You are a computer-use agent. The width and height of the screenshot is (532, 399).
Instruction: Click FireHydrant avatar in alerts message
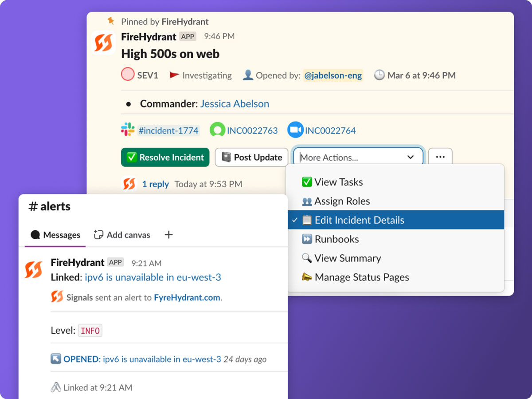[x=34, y=269]
